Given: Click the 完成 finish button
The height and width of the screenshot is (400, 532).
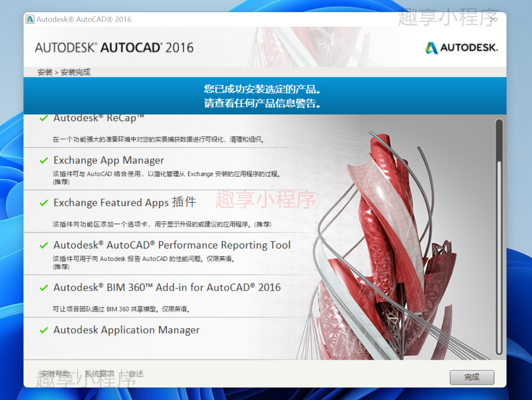Looking at the screenshot, I should click(472, 377).
